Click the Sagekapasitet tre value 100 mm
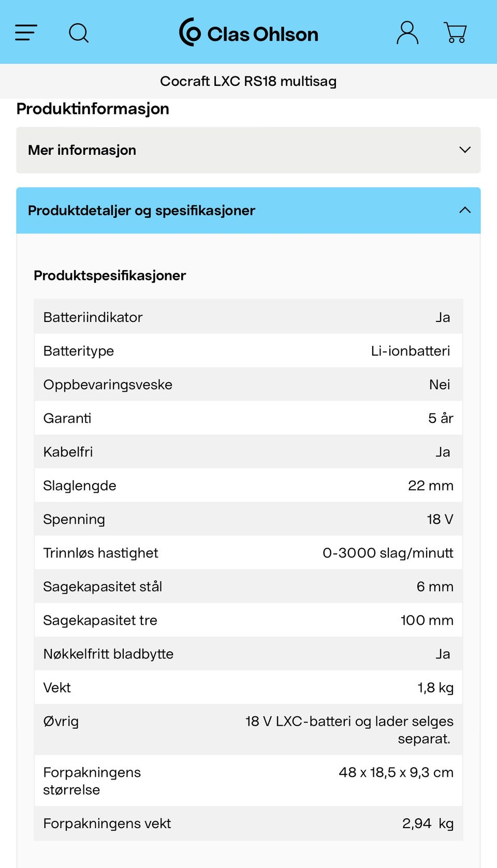This screenshot has height=868, width=497. click(427, 620)
